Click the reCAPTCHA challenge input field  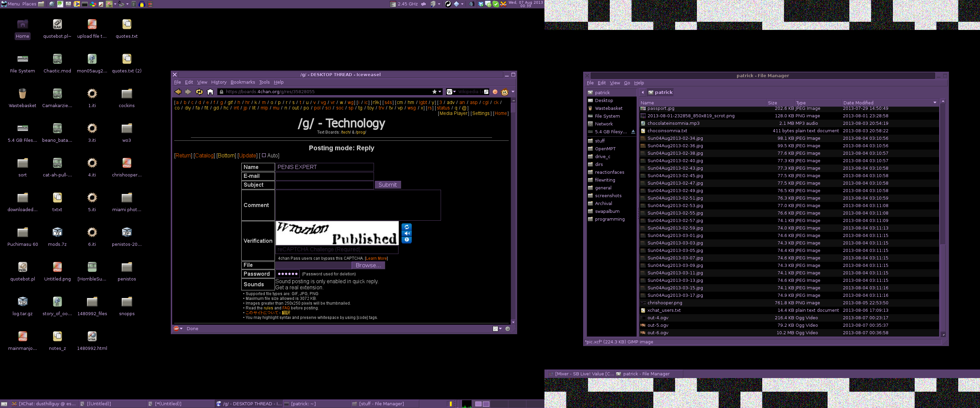(337, 250)
